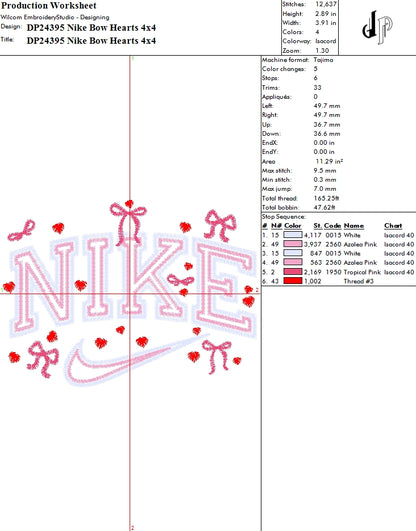Select the design name next to 'Design:' label
The width and height of the screenshot is (416, 531).
coord(91,28)
